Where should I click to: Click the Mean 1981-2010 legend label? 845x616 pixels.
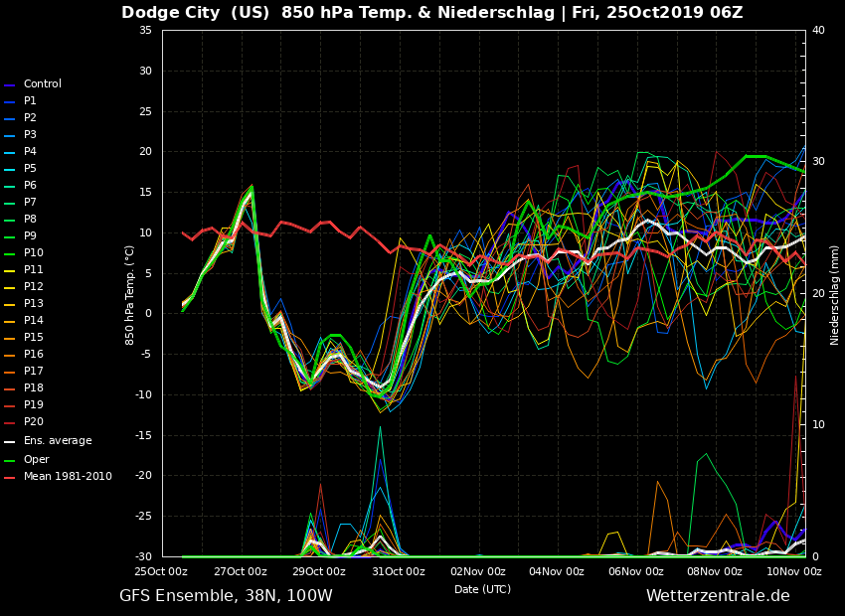point(68,477)
